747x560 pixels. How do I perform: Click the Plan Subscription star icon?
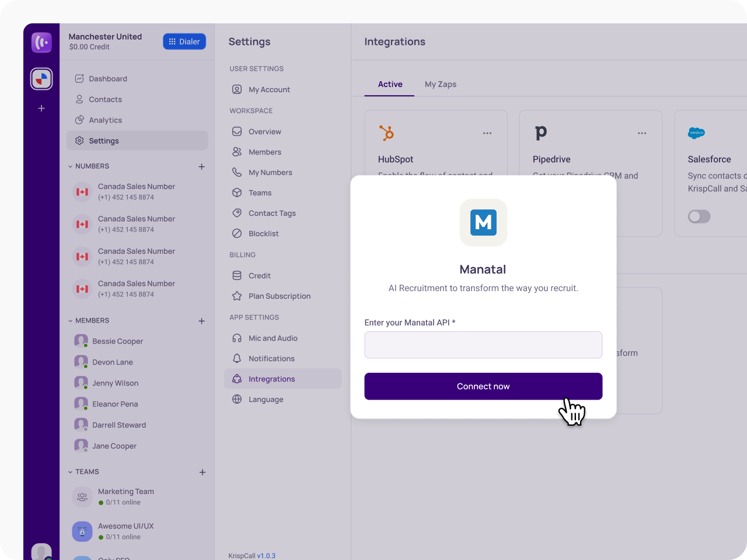(237, 296)
